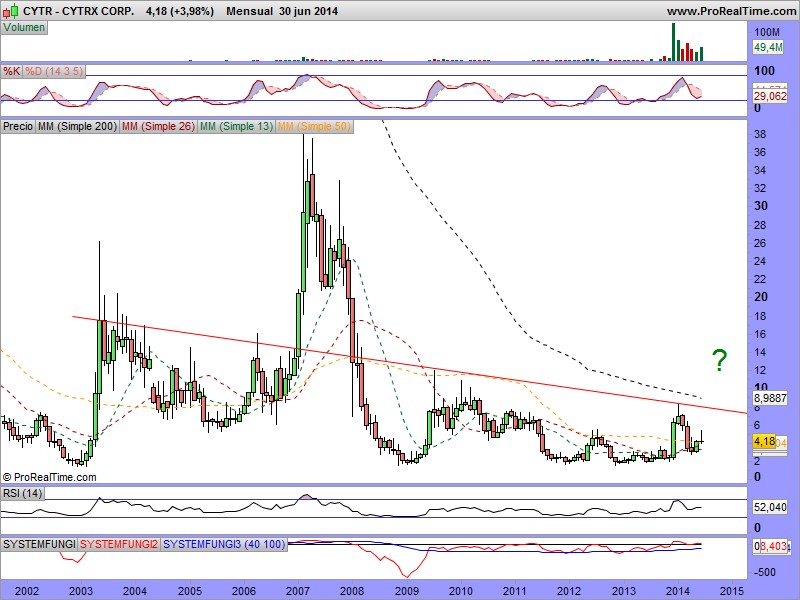
Task: Click the 2006 year label
Action: [x=243, y=591]
